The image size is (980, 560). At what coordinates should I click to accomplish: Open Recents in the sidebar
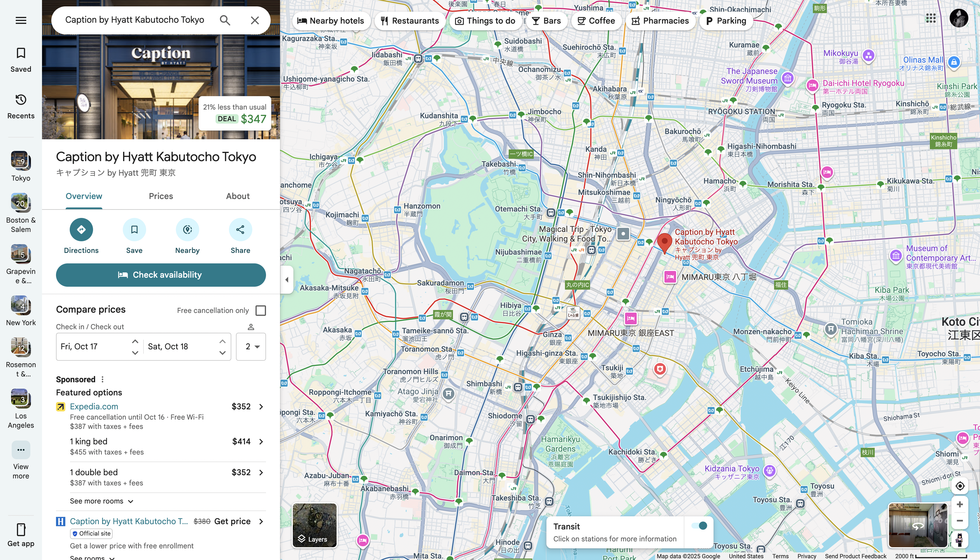point(21,106)
